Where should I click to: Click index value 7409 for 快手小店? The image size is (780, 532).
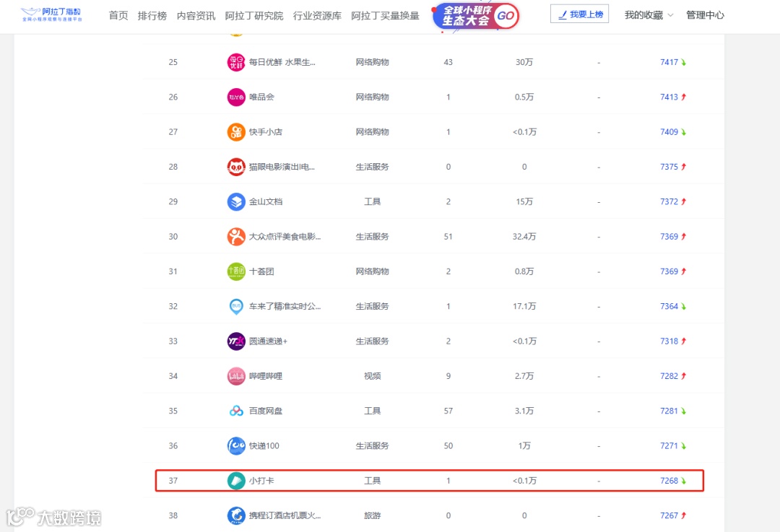669,132
